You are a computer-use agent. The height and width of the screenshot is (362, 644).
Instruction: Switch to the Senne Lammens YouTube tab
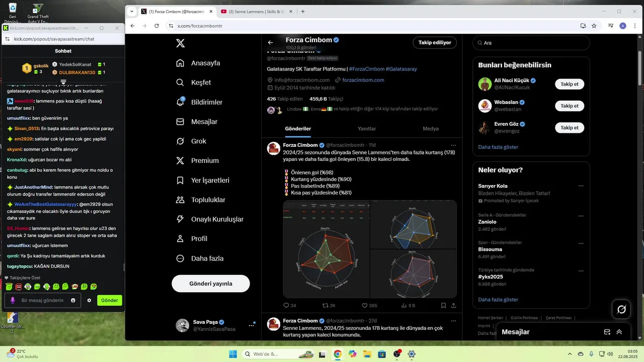pyautogui.click(x=257, y=11)
